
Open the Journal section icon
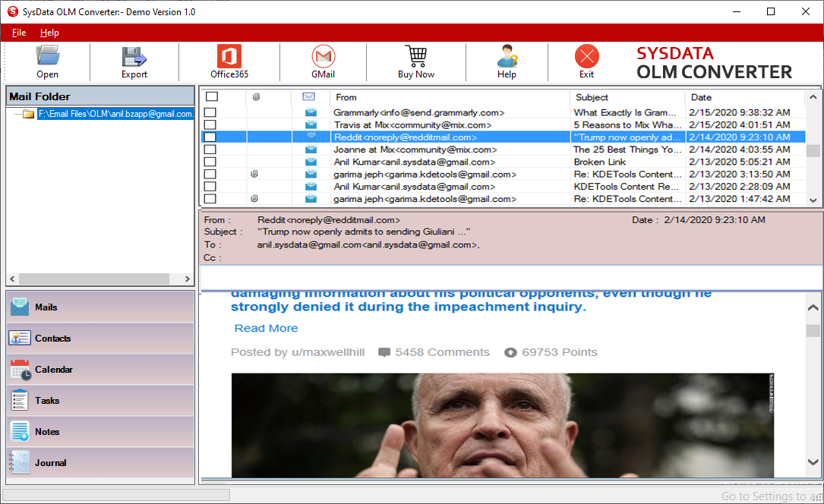[x=20, y=462]
